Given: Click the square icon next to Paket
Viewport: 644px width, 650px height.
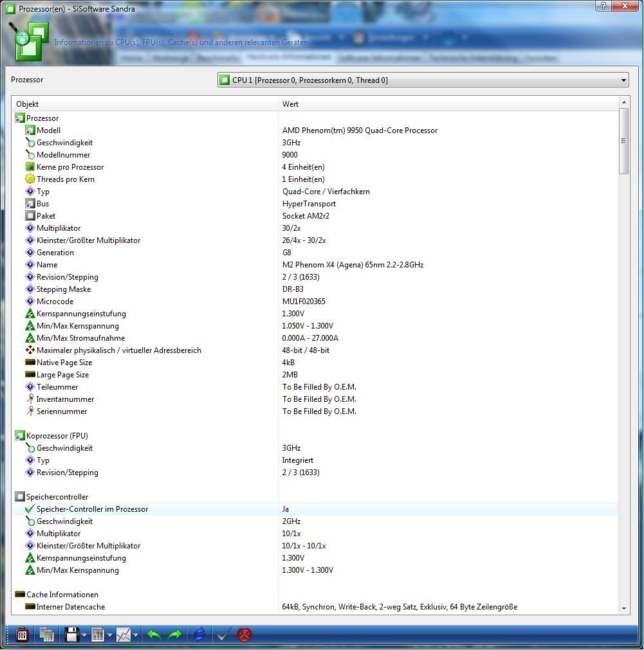Looking at the screenshot, I should 30,215.
